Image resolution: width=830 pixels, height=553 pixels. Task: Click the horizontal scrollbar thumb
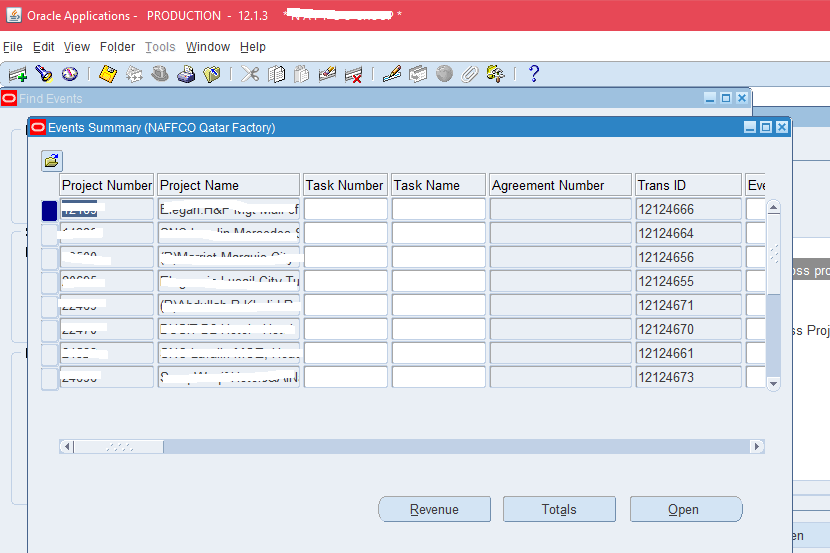pyautogui.click(x=119, y=447)
